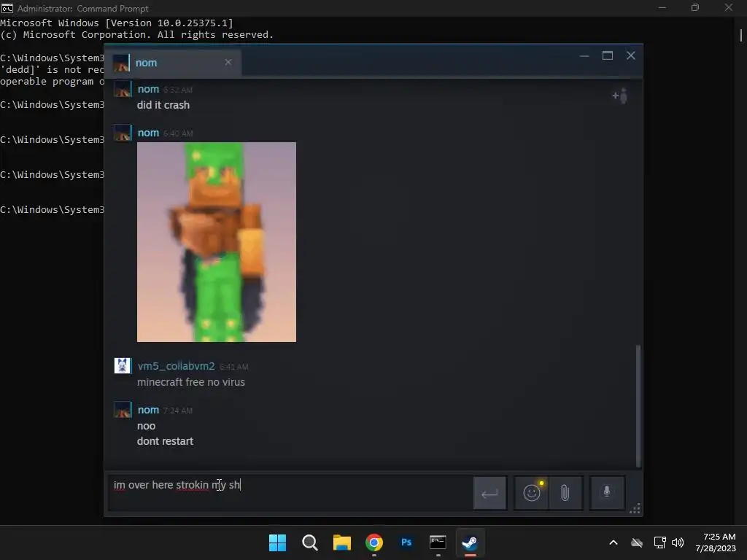Viewport: 747px width, 560px height.
Task: Switch to Command Prompt taskbar icon
Action: 438,542
